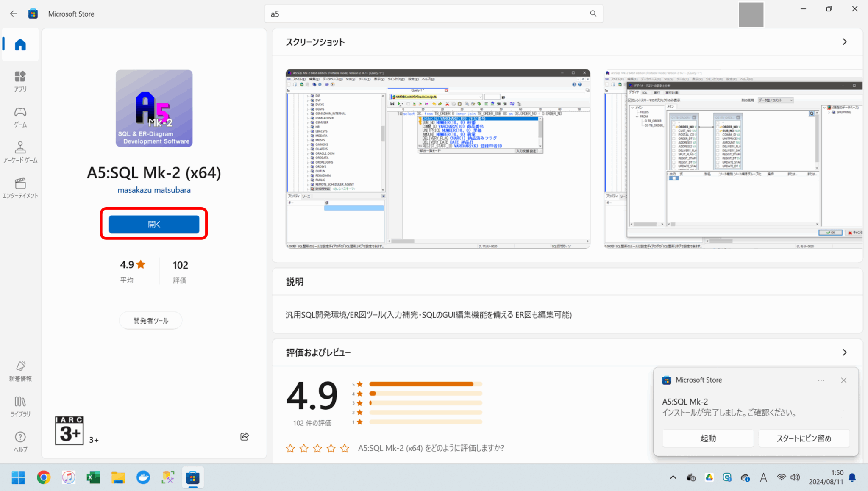Open more options in the Store notification

821,380
